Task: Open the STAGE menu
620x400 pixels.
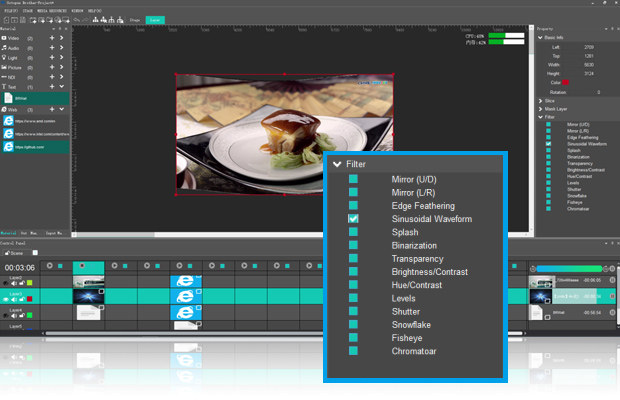Action: [x=28, y=11]
